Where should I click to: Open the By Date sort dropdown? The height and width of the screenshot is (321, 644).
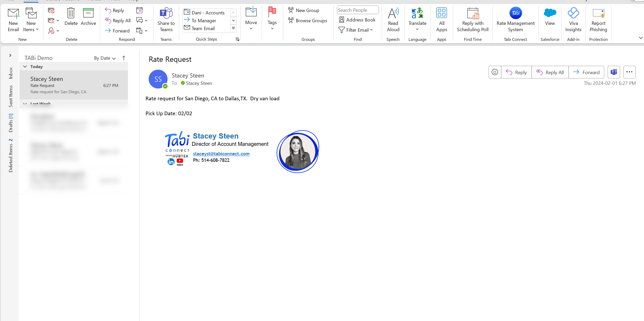click(x=105, y=58)
